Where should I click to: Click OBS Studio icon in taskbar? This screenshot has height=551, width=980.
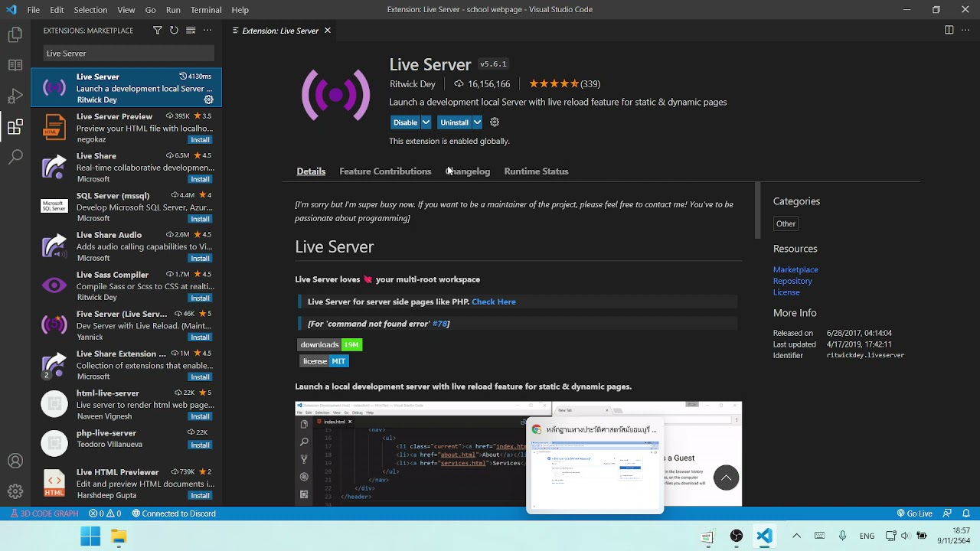[x=737, y=536]
